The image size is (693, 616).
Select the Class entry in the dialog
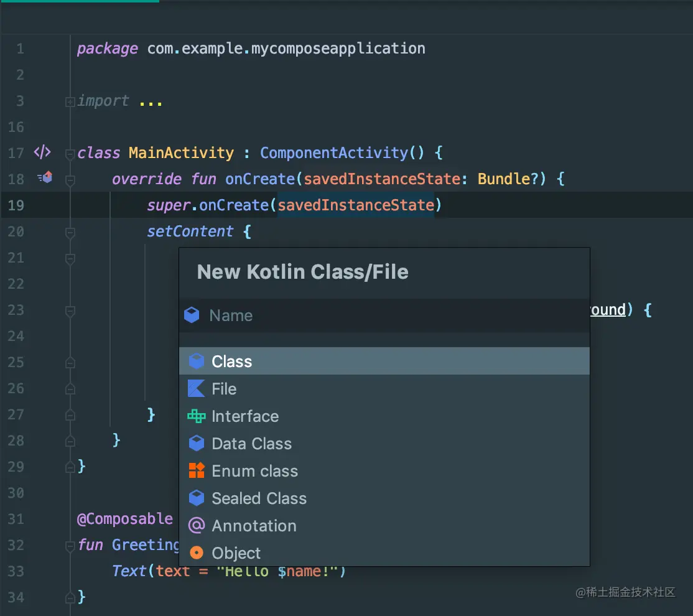tap(231, 361)
